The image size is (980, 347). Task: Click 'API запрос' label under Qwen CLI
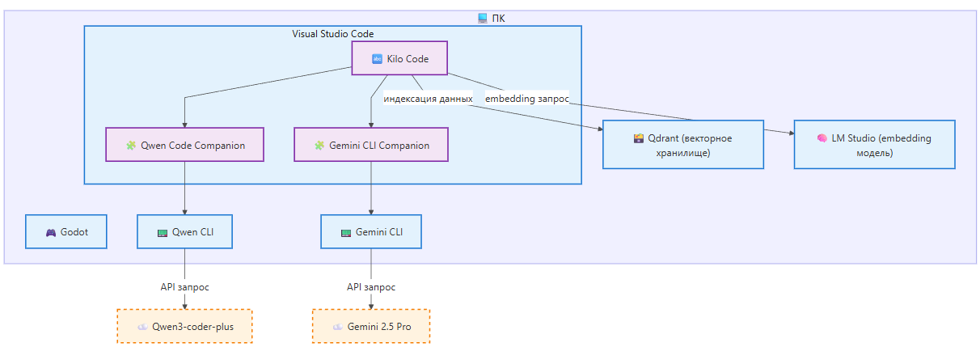pos(185,286)
